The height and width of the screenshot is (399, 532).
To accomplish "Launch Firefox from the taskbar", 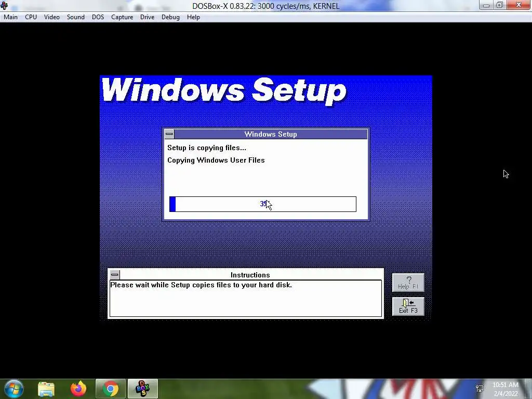I will pos(78,389).
